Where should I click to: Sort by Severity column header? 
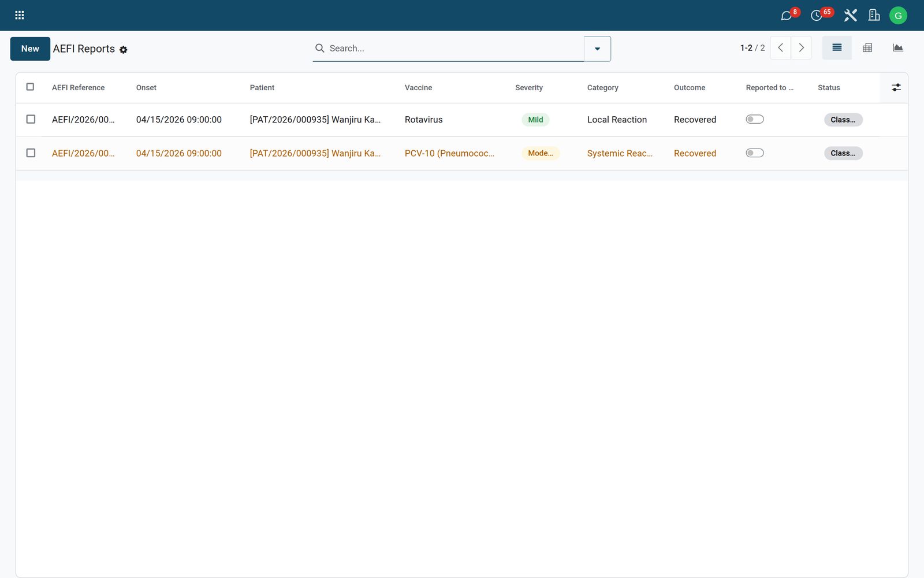529,88
